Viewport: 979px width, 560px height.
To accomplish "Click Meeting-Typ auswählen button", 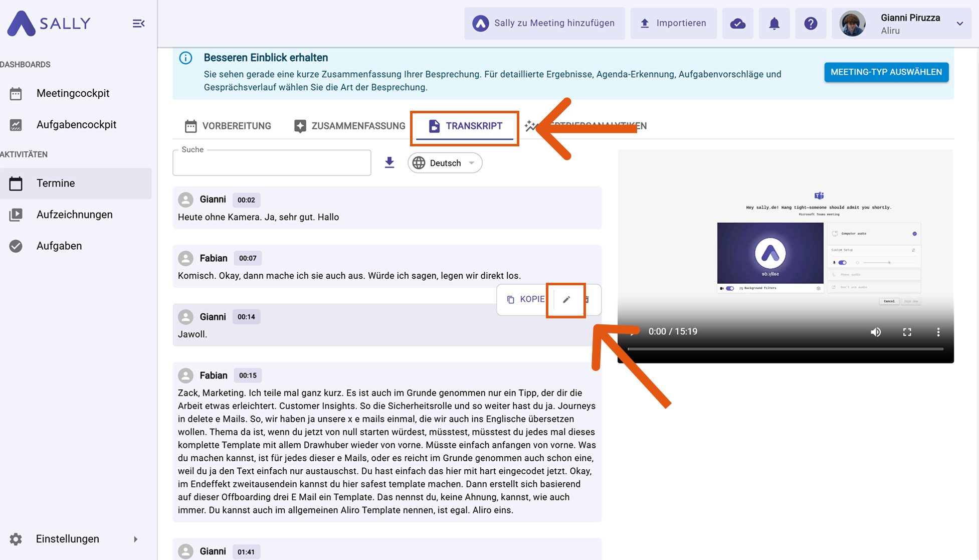I will point(886,72).
